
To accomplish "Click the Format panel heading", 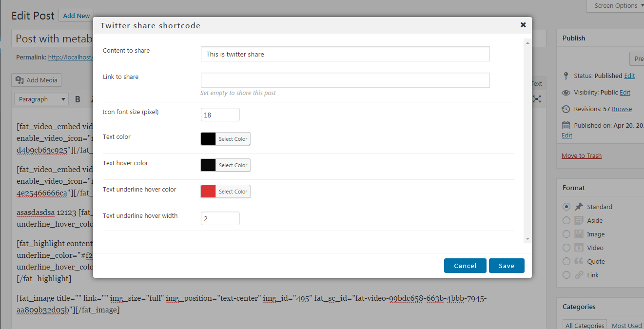I will (x=574, y=188).
